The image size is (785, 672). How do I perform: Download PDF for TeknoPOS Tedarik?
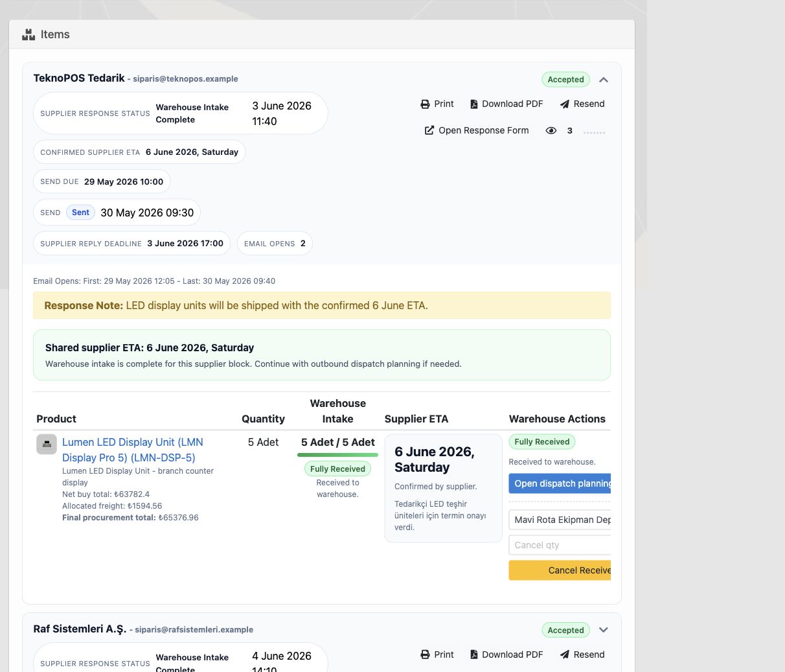point(506,104)
